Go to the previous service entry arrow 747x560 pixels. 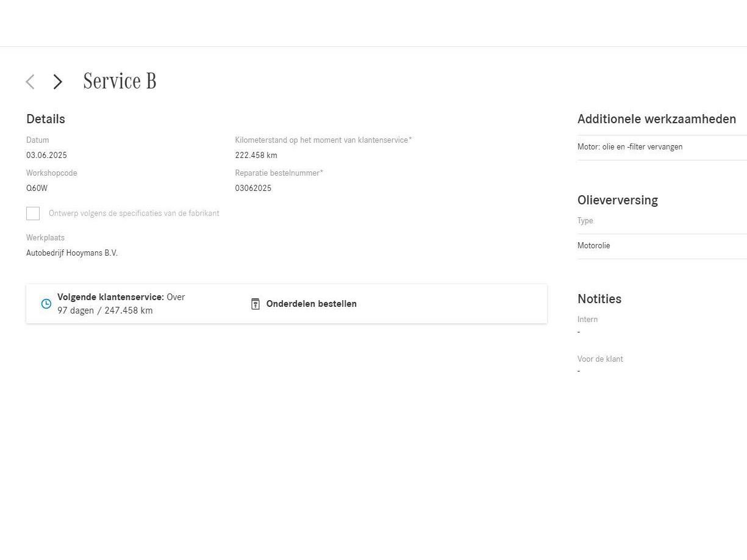(x=30, y=82)
